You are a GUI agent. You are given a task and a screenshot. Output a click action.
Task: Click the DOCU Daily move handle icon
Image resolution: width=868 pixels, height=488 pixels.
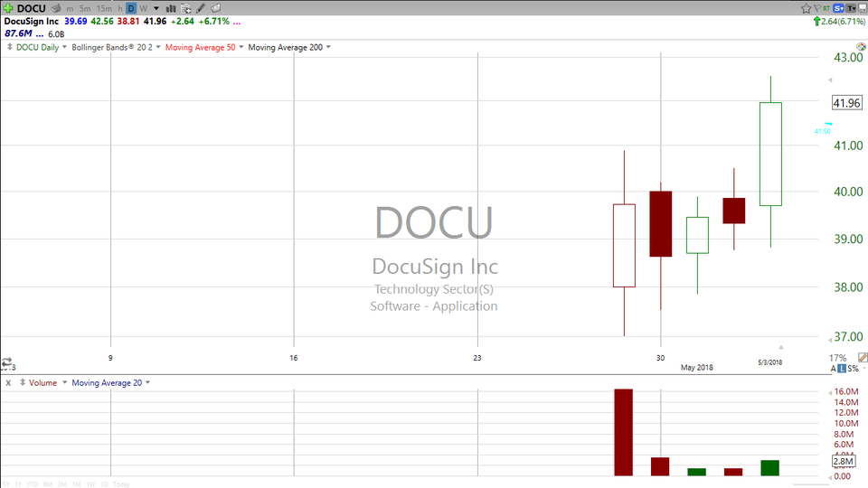click(x=9, y=47)
